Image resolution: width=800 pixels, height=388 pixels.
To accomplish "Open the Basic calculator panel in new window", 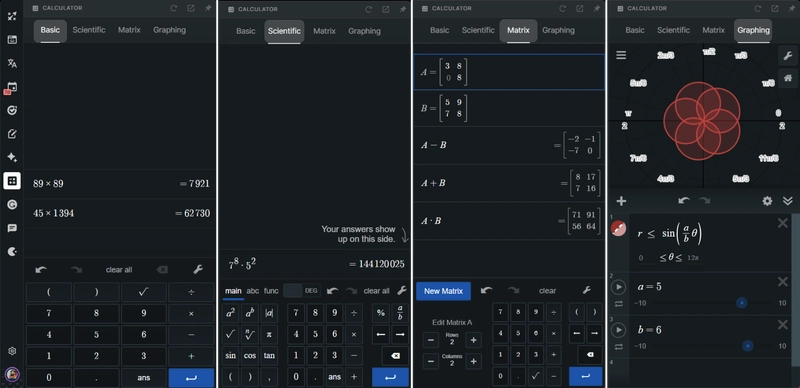I will (x=190, y=8).
